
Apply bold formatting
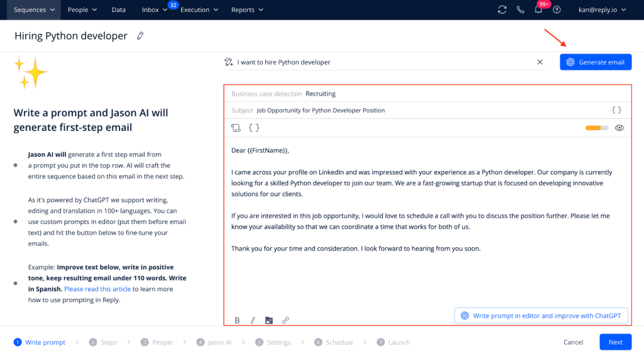point(237,320)
